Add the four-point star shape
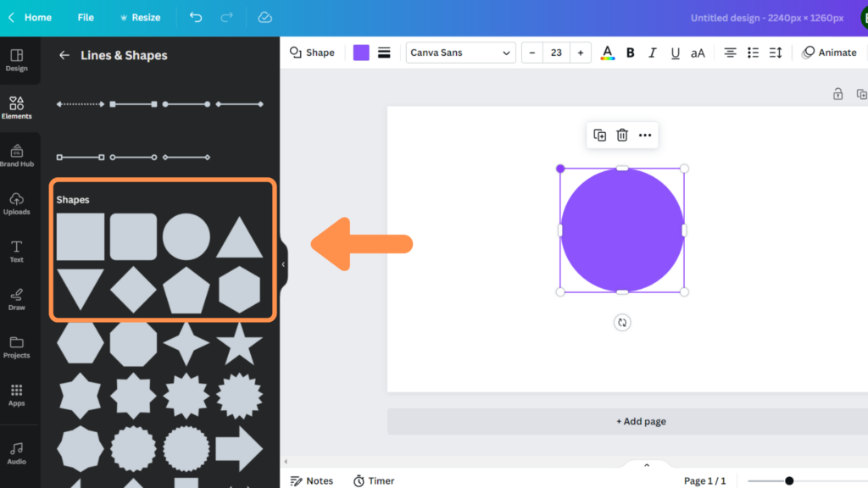The image size is (868, 488). (186, 343)
